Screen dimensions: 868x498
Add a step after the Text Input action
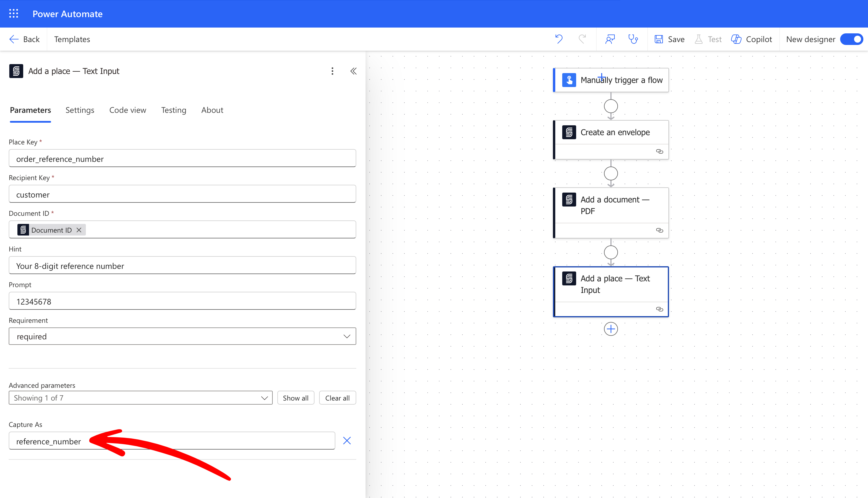point(611,329)
